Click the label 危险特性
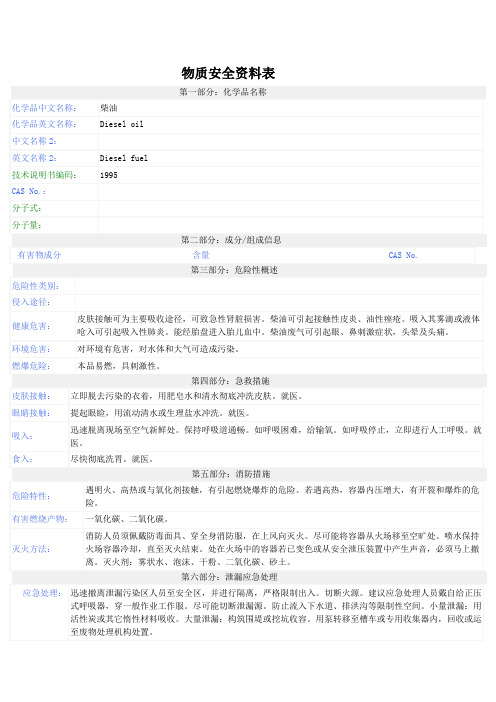Viewport: 496px width, 702px height. (x=31, y=496)
